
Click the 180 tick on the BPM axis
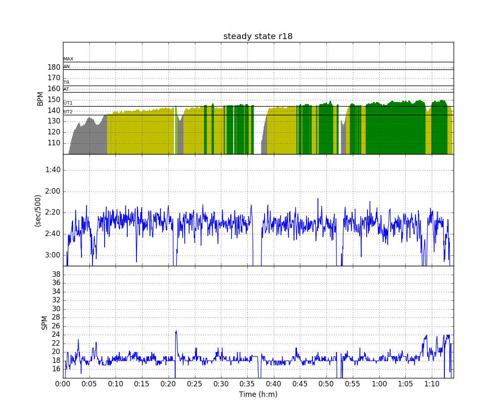[x=53, y=67]
